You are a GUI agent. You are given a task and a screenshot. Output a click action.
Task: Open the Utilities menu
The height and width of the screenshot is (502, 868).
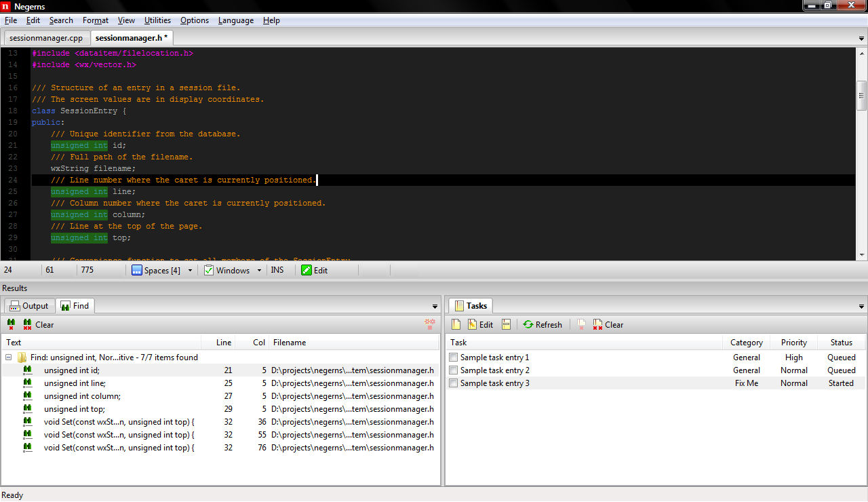[x=157, y=20]
